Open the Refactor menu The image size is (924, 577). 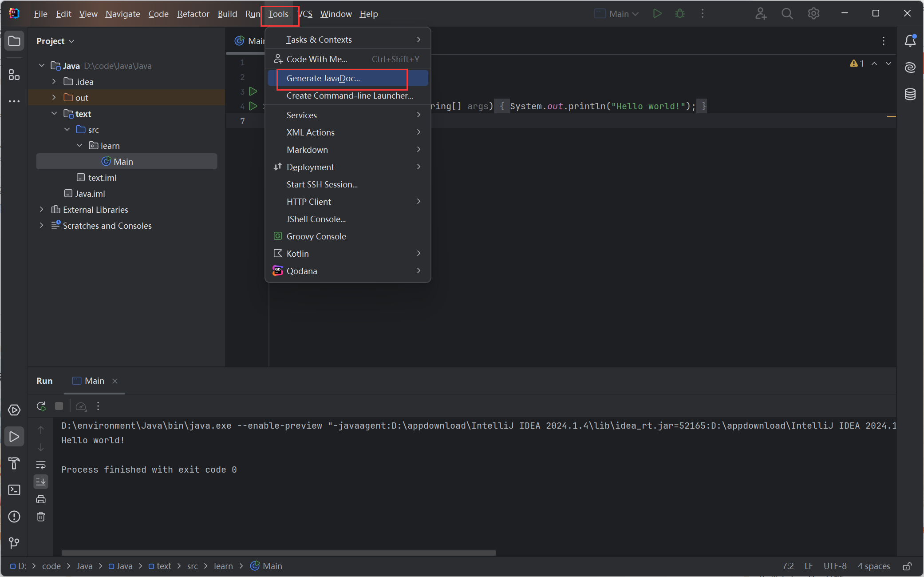point(193,14)
